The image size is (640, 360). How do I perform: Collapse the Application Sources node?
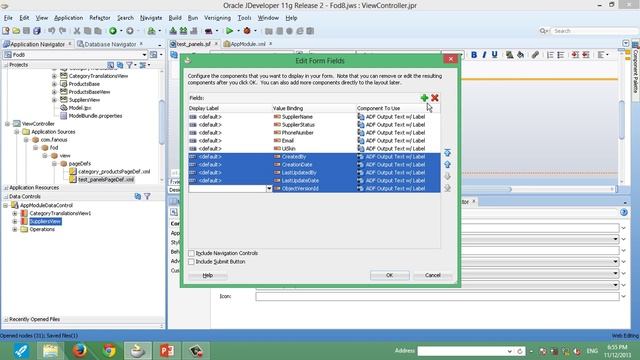17,132
